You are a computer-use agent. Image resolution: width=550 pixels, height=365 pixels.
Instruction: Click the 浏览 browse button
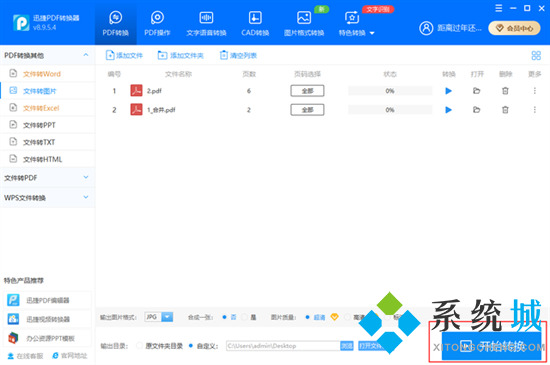pos(347,346)
